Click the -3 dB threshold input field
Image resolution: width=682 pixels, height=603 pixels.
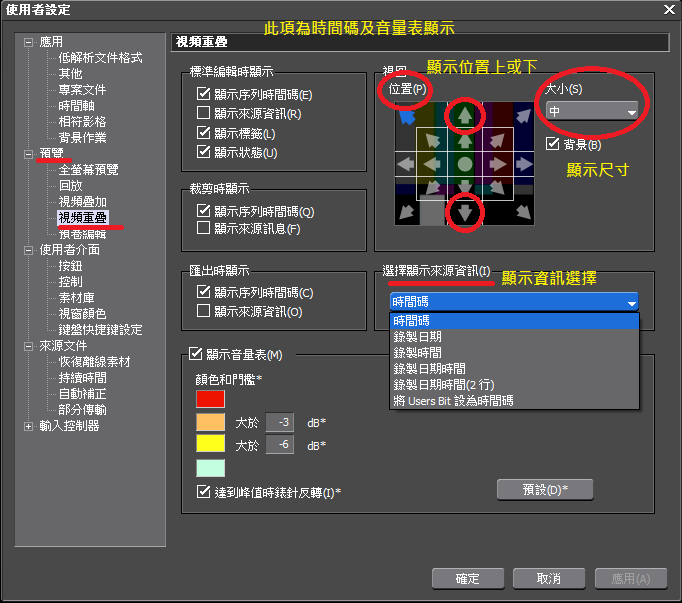tap(279, 421)
